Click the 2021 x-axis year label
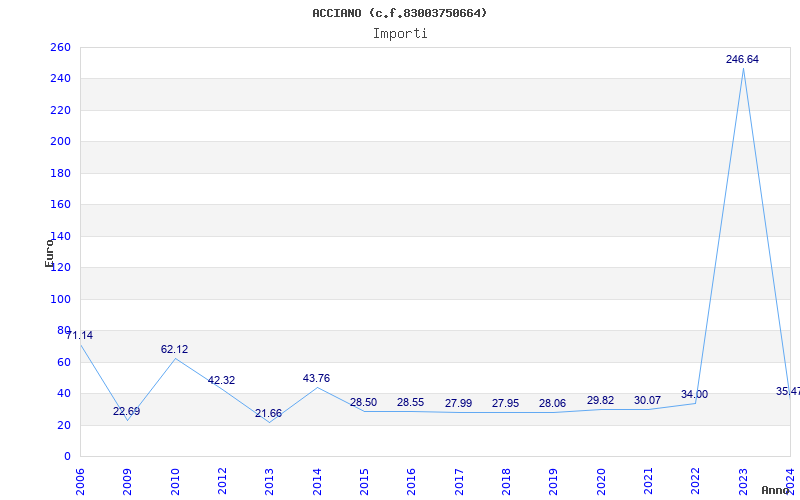This screenshot has width=800, height=500. 648,482
